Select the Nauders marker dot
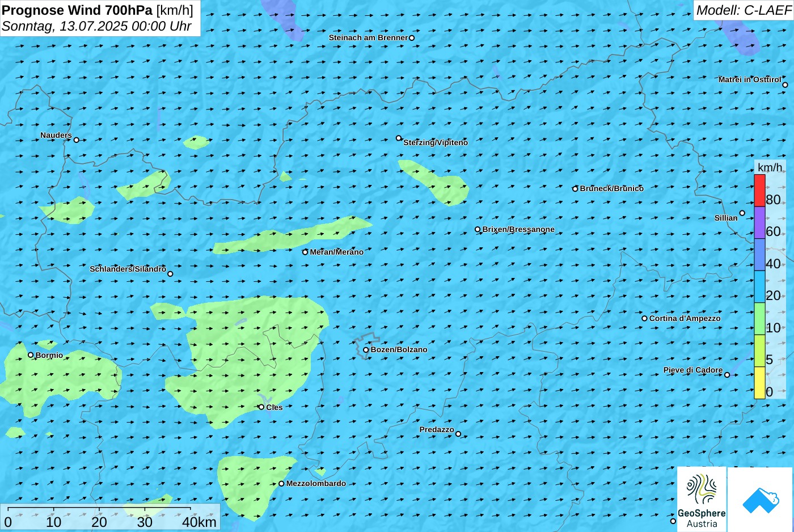The image size is (794, 532). 77,140
